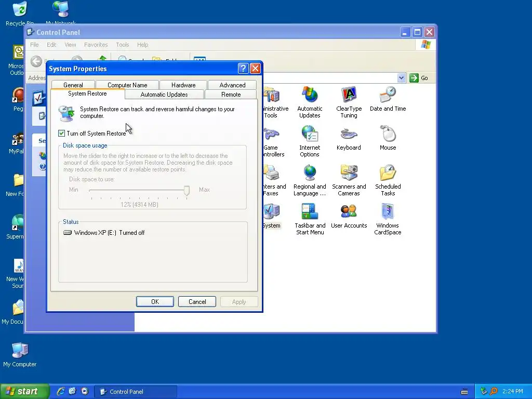Open Automatic Updates in Control Panel
The height and width of the screenshot is (399, 532).
pos(310,102)
